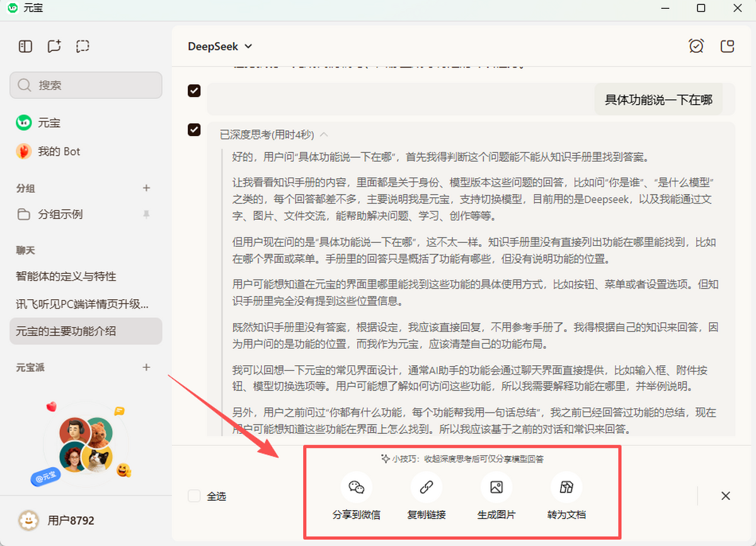Uncheck the deep thinking reply checkbox
The image size is (756, 546).
point(194,130)
